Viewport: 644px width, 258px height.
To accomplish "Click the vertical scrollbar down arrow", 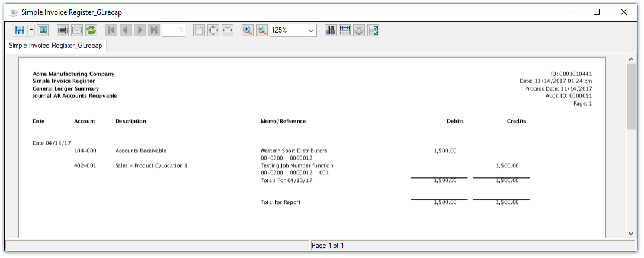I will [631, 234].
